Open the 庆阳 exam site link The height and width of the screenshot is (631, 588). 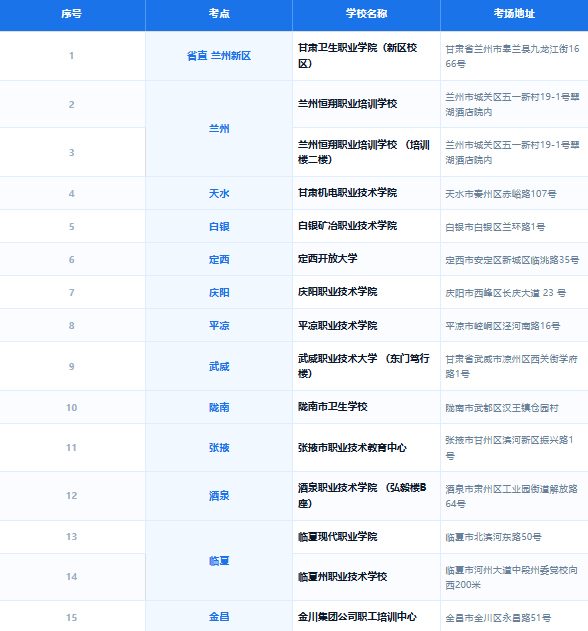pyautogui.click(x=219, y=293)
